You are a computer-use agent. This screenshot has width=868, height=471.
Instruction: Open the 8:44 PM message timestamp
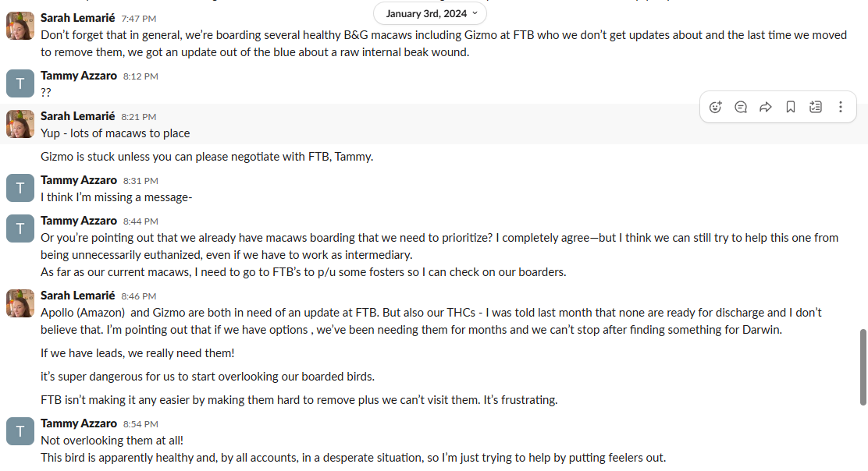(141, 221)
